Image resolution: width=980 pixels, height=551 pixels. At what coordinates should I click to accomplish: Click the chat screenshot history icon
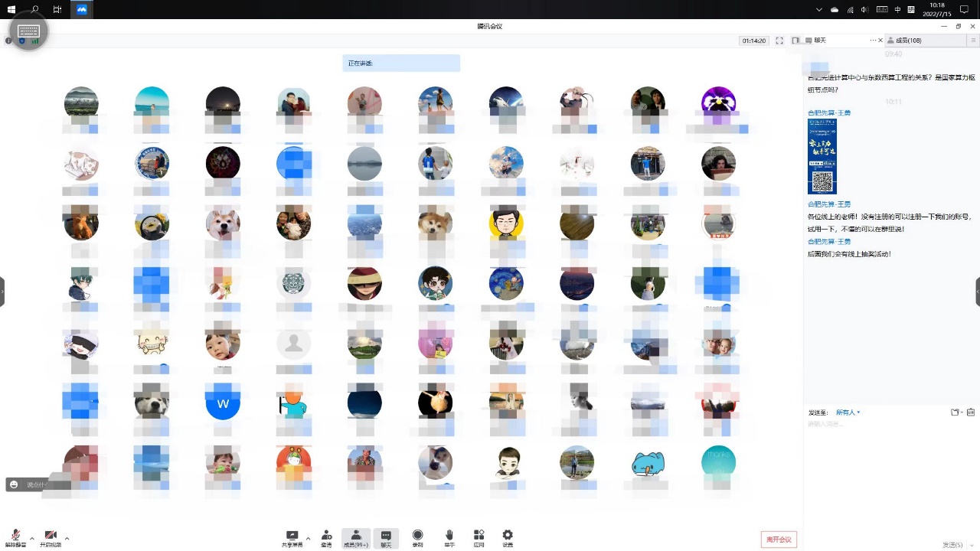click(971, 412)
